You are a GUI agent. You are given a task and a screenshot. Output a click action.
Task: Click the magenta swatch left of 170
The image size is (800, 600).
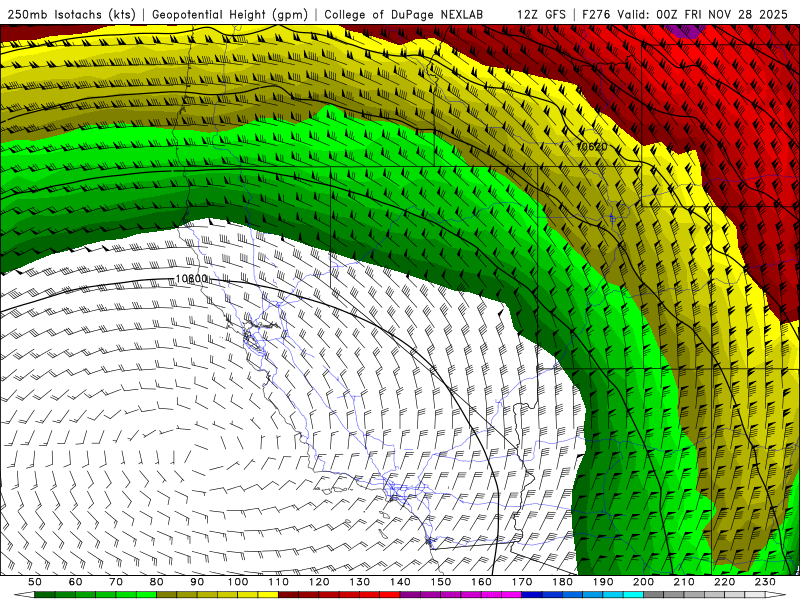point(511,594)
